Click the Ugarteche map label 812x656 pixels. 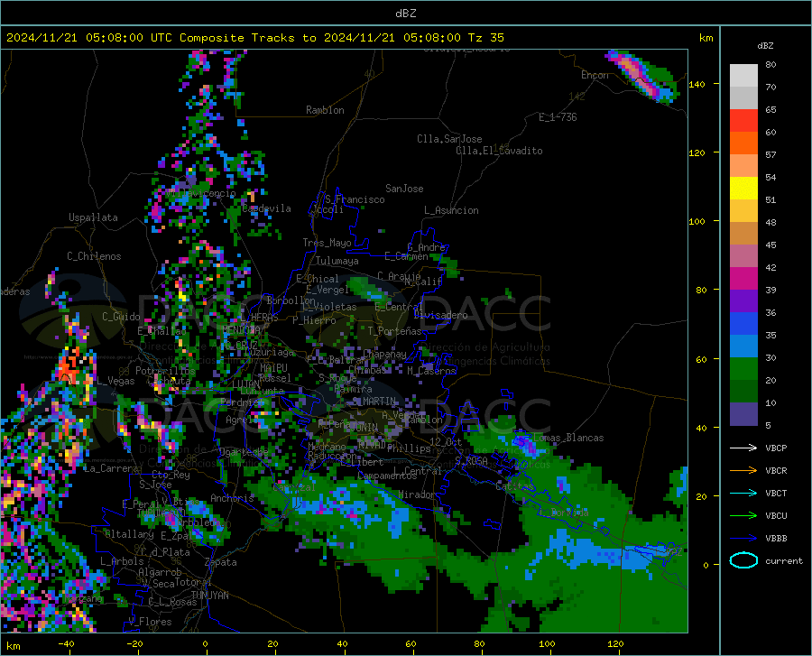point(244,451)
